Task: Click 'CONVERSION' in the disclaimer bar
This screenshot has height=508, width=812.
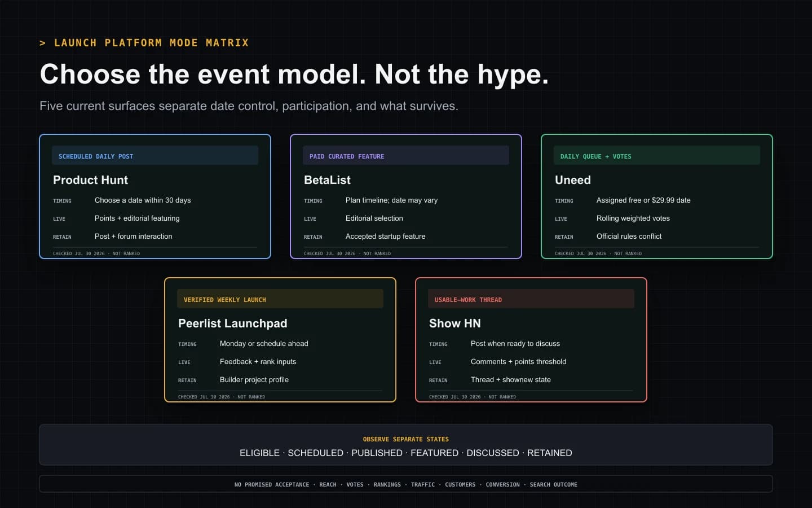Action: pyautogui.click(x=502, y=485)
